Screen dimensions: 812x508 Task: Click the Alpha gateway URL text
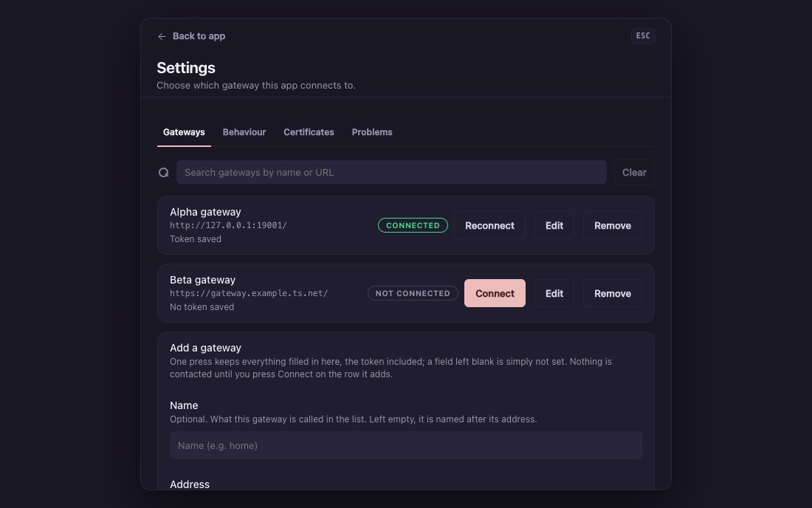[228, 225]
